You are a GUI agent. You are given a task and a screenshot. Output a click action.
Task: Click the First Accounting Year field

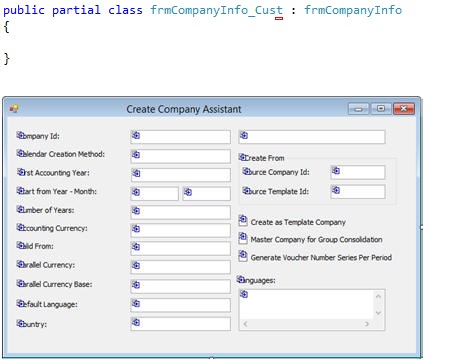click(180, 175)
